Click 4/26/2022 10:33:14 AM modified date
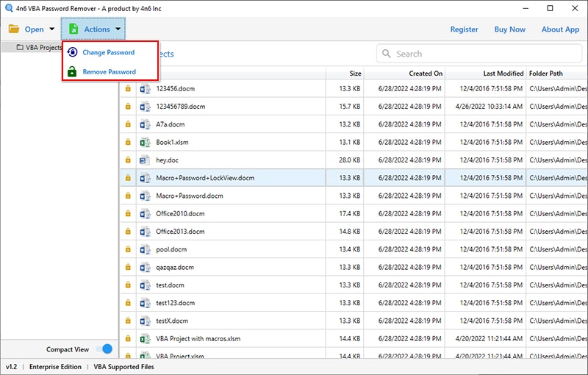Image resolution: width=588 pixels, height=375 pixels. point(489,107)
